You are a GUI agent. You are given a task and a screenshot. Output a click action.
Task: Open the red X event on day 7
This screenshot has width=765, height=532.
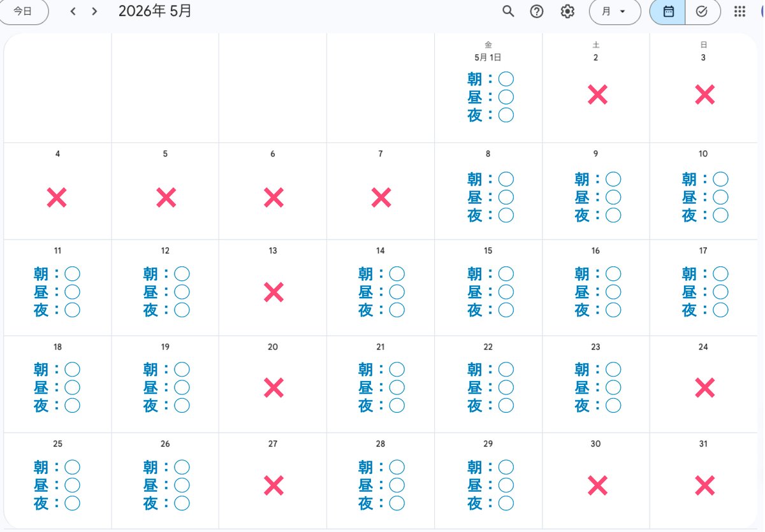381,198
